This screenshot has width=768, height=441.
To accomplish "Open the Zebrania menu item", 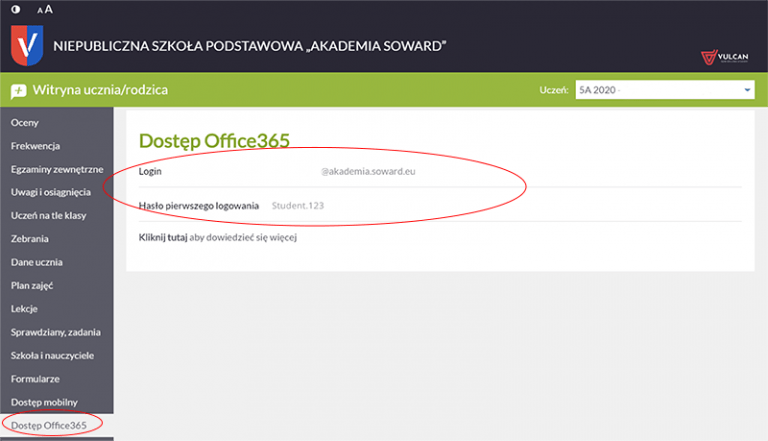I will [x=29, y=239].
